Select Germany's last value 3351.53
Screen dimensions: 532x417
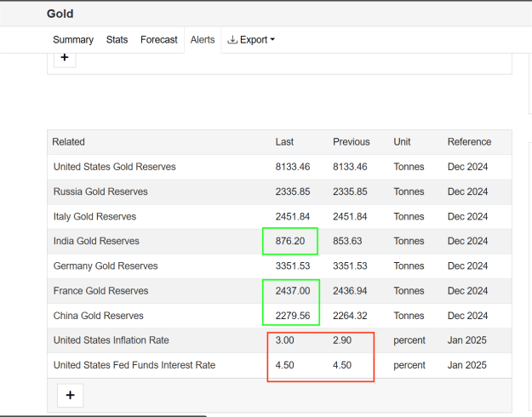[x=293, y=266]
